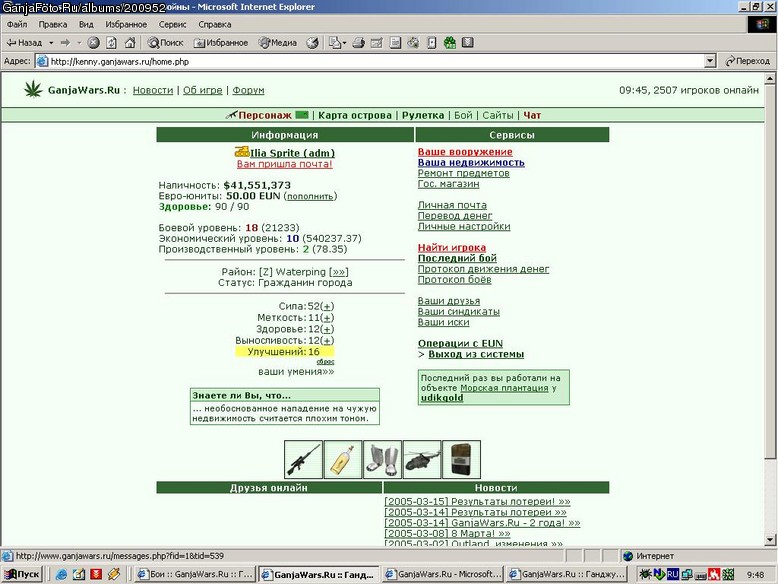Open the Форум link
This screenshot has width=778, height=584.
click(x=248, y=90)
